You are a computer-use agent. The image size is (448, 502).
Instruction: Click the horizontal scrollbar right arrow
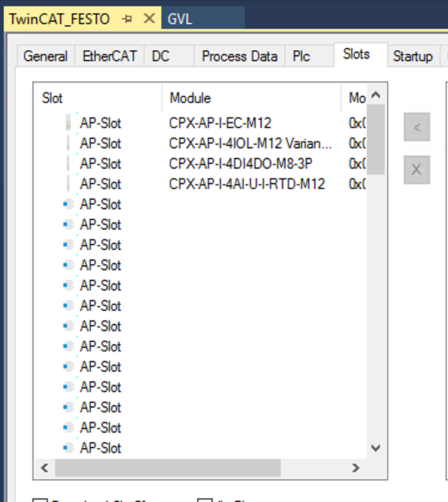click(355, 468)
